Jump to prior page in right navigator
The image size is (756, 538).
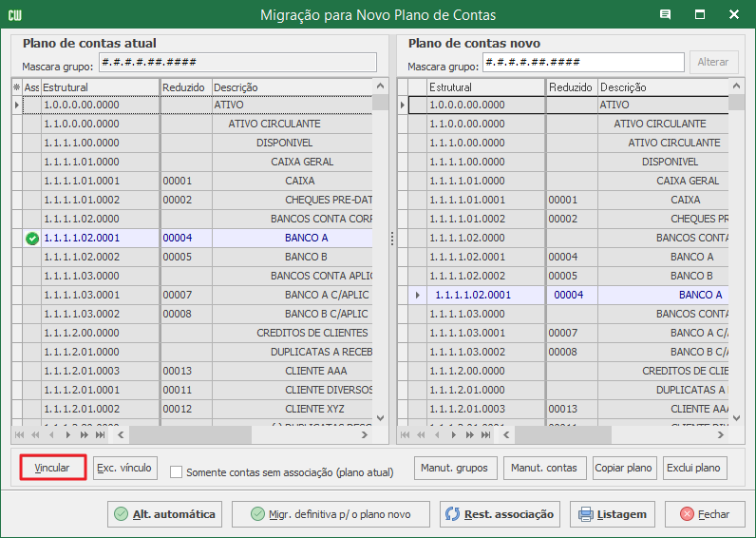pyautogui.click(x=421, y=435)
